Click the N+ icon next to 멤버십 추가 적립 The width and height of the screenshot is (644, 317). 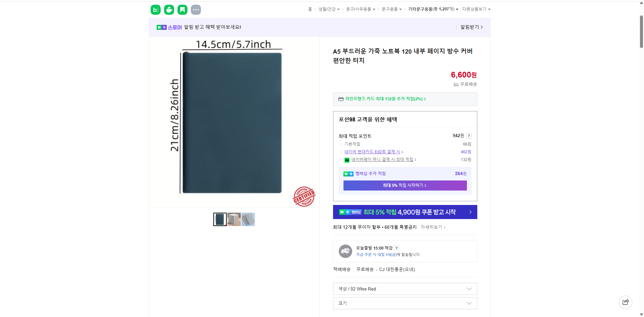pyautogui.click(x=348, y=173)
